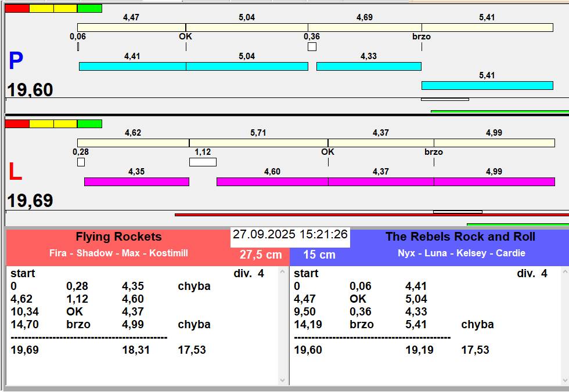This screenshot has height=392, width=569.
Task: Select the cream 5,04 bar in lane P
Action: (247, 27)
